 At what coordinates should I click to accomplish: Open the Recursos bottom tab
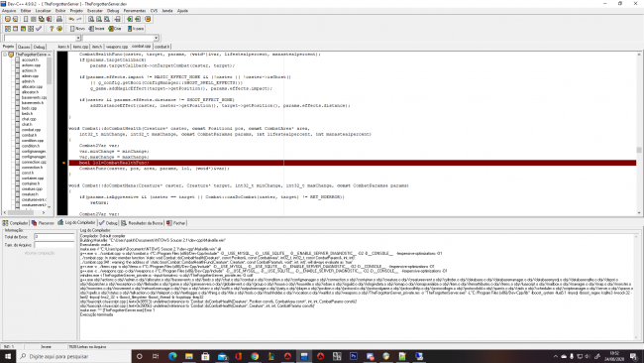43,223
